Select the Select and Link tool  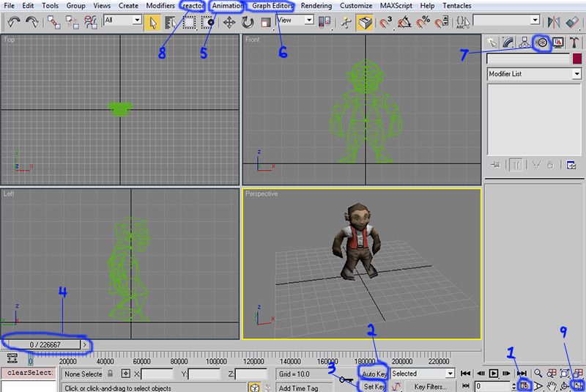(53, 23)
